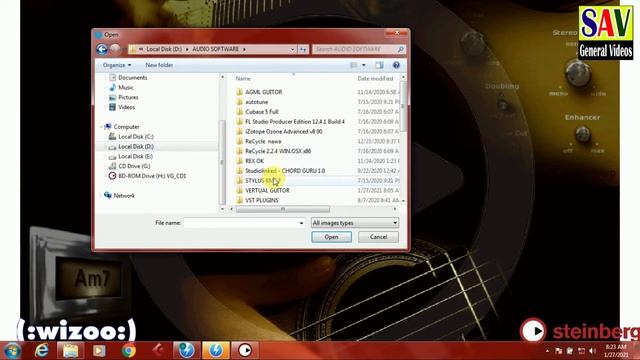This screenshot has width=640, height=360.
Task: Click the change view icon
Action: [353, 65]
